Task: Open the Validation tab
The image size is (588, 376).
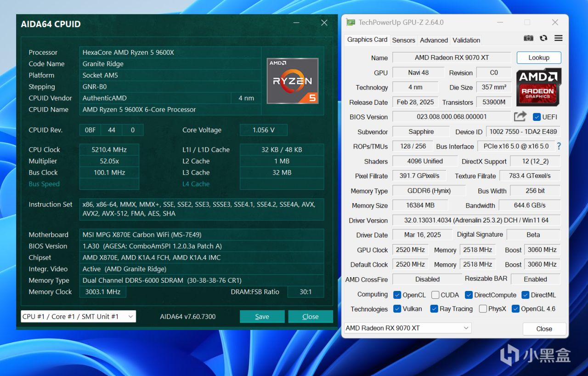Action: pos(466,40)
